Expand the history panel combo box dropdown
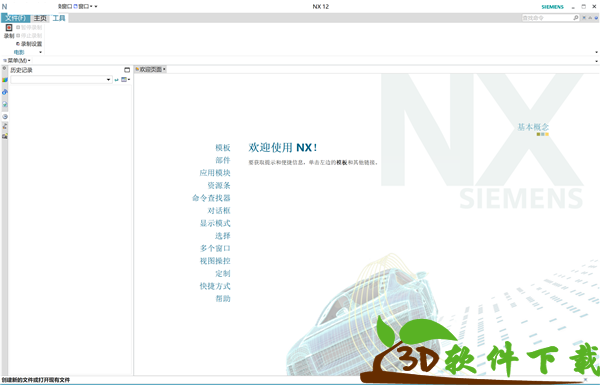The image size is (600, 385). click(x=108, y=80)
